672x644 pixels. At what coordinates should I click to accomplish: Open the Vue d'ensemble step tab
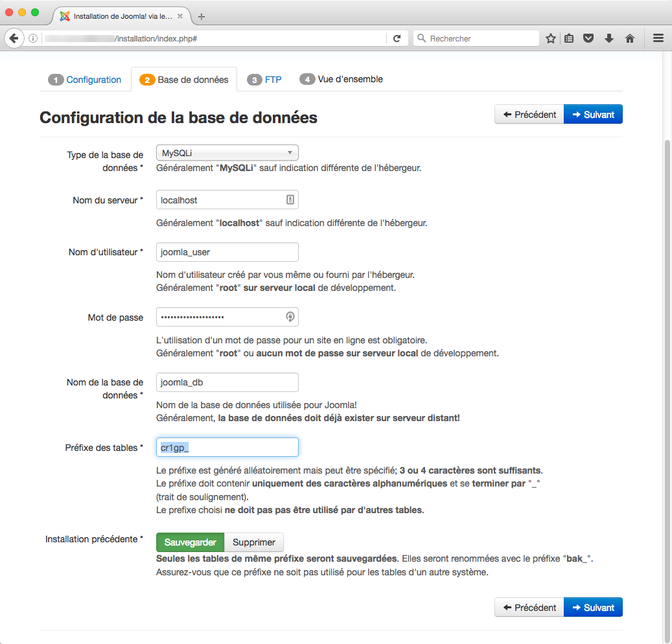click(x=341, y=79)
